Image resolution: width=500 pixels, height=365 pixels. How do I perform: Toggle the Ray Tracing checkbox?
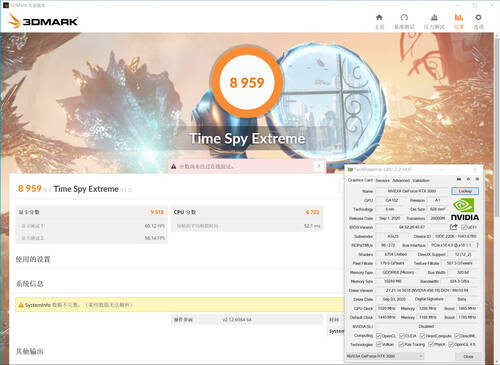click(x=401, y=344)
